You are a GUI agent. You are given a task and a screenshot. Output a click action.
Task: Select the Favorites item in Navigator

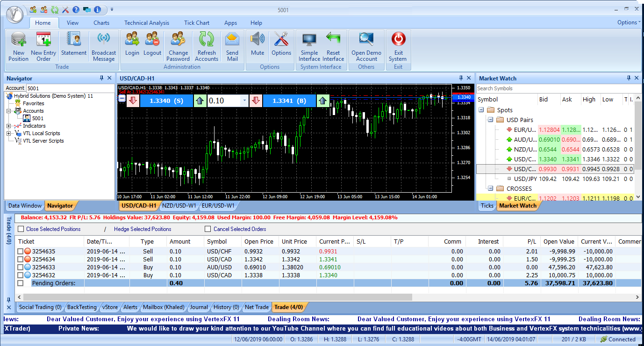coord(34,103)
